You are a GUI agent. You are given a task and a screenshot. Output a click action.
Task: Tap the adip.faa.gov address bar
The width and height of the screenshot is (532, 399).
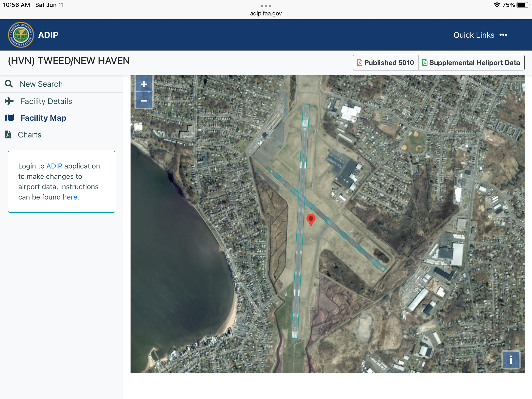tap(266, 13)
